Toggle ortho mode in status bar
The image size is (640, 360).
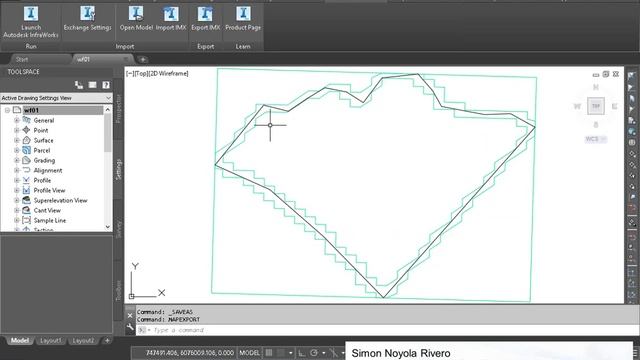coord(302,353)
